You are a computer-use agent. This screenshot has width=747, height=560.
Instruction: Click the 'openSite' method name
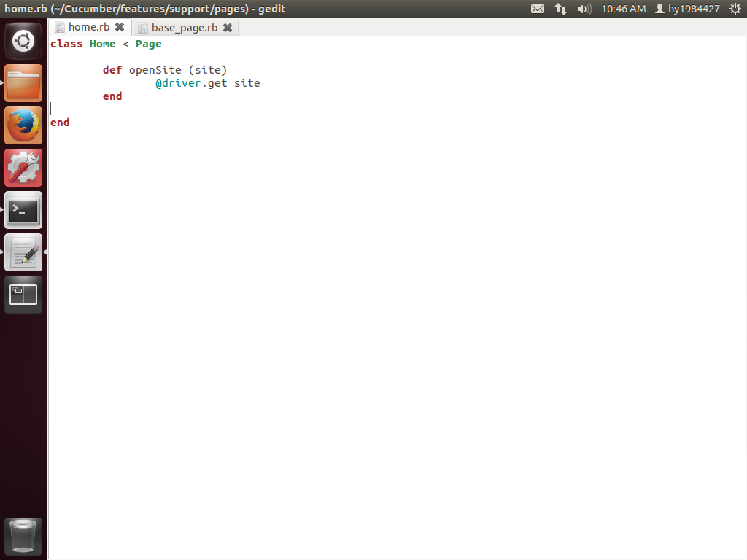(155, 71)
